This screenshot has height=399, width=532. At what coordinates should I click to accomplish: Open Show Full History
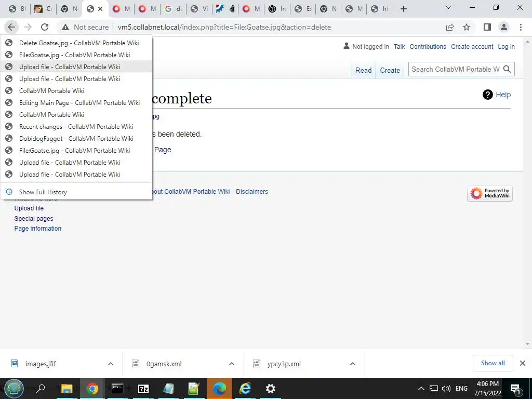[x=76, y=192]
